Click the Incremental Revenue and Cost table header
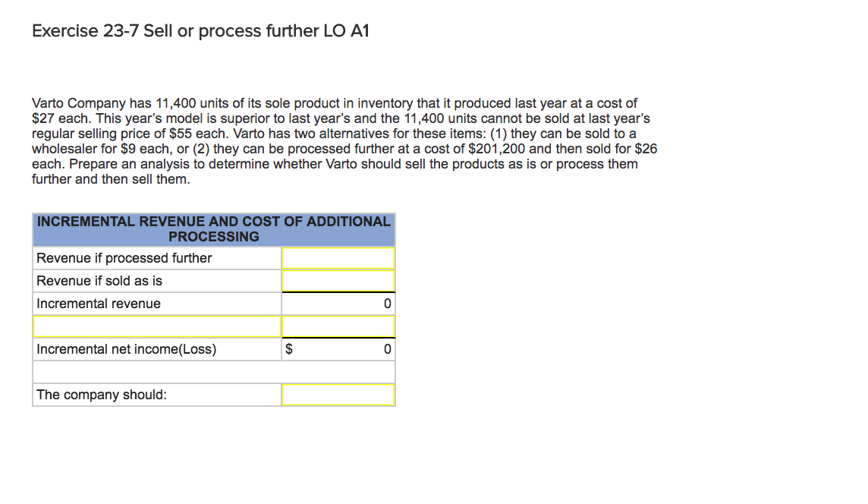Viewport: 868px width, 504px height. pos(214,229)
